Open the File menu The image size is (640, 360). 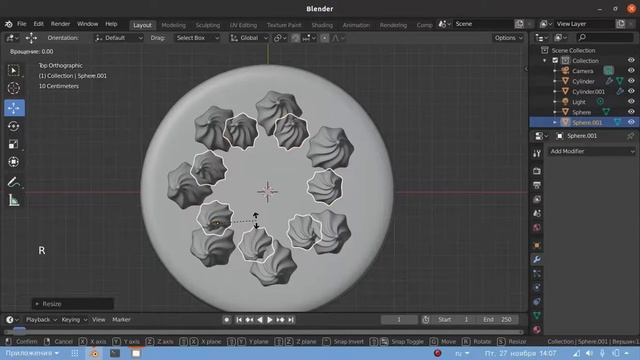coord(22,24)
